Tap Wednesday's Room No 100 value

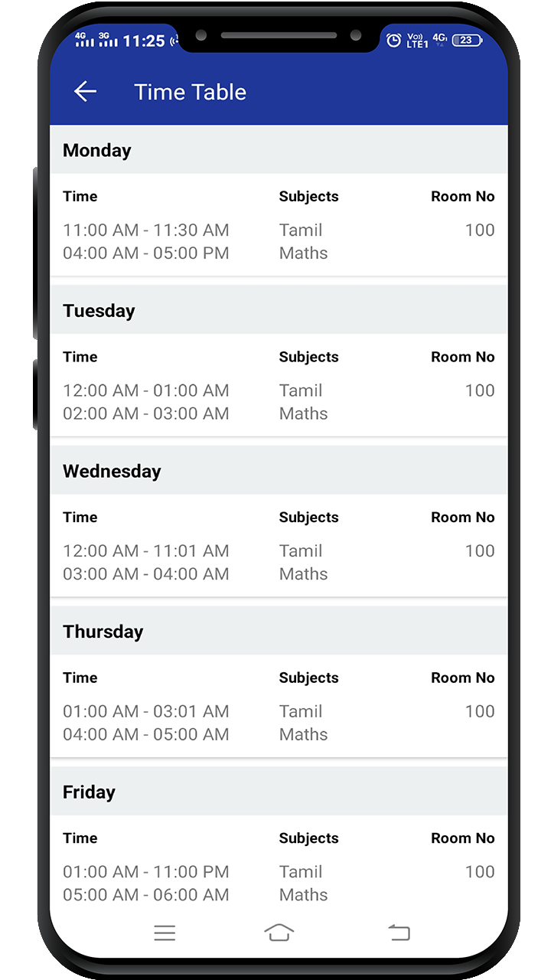[480, 550]
